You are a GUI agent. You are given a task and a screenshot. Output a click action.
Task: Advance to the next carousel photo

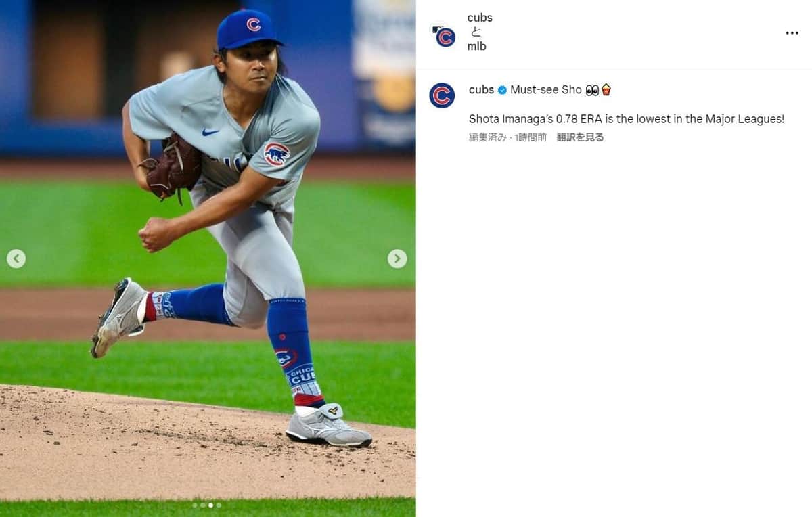[397, 258]
